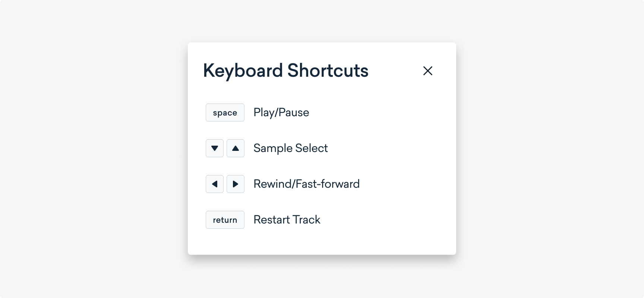Image resolution: width=644 pixels, height=298 pixels.
Task: Click the left arrow in Rewind row
Action: (215, 184)
